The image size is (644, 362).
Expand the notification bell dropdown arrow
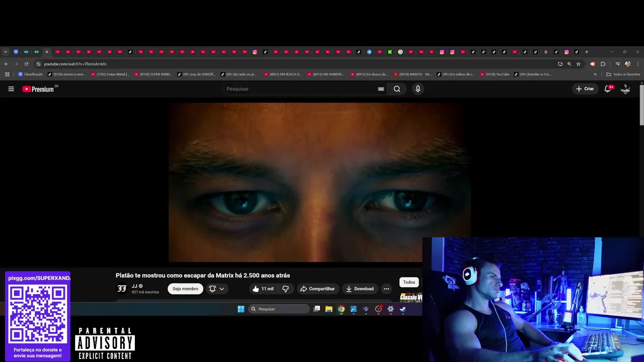click(222, 289)
